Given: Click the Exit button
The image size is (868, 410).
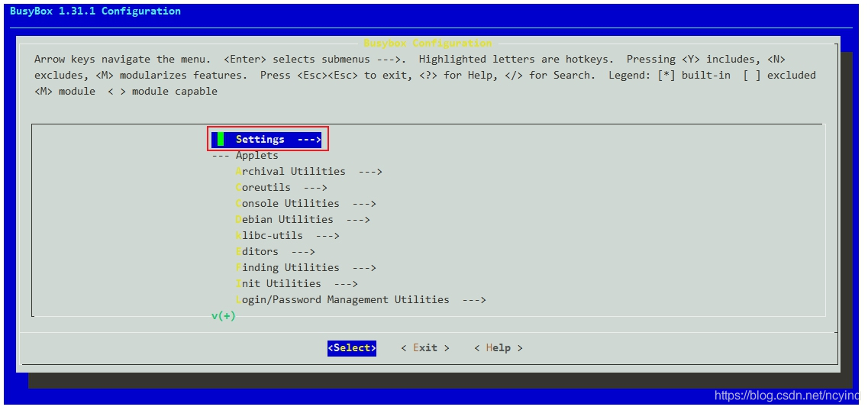Looking at the screenshot, I should point(425,348).
